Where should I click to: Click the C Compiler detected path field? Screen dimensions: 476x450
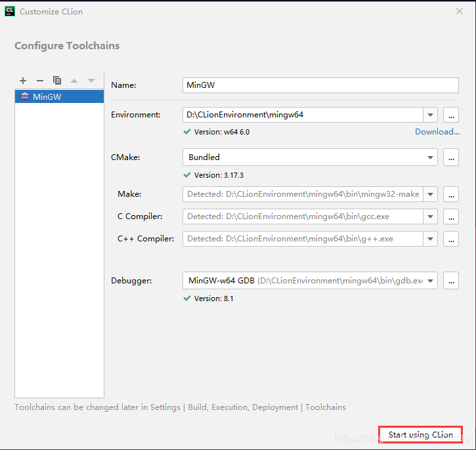pos(303,216)
